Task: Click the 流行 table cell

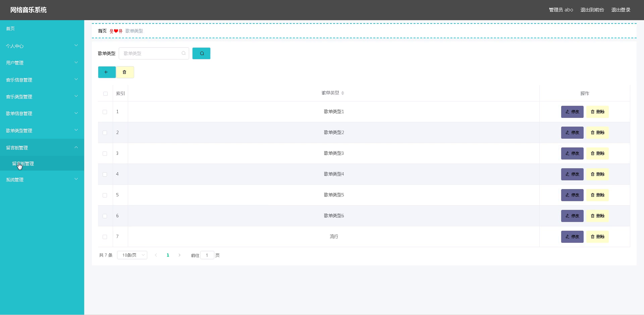Action: 334,237
